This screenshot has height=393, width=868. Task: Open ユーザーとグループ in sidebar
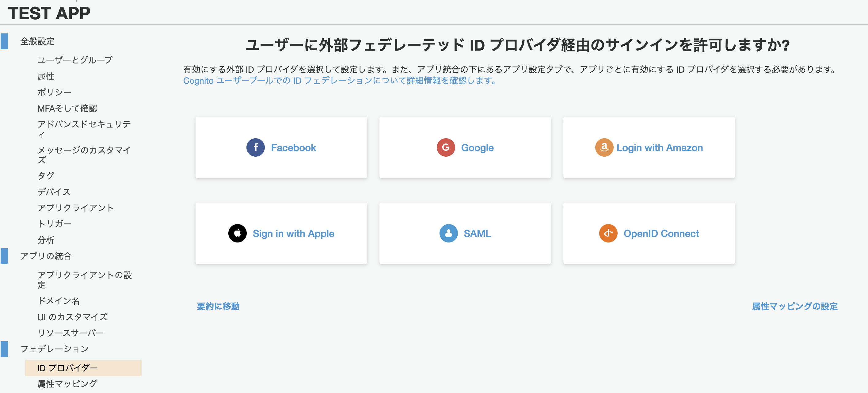[x=75, y=60]
